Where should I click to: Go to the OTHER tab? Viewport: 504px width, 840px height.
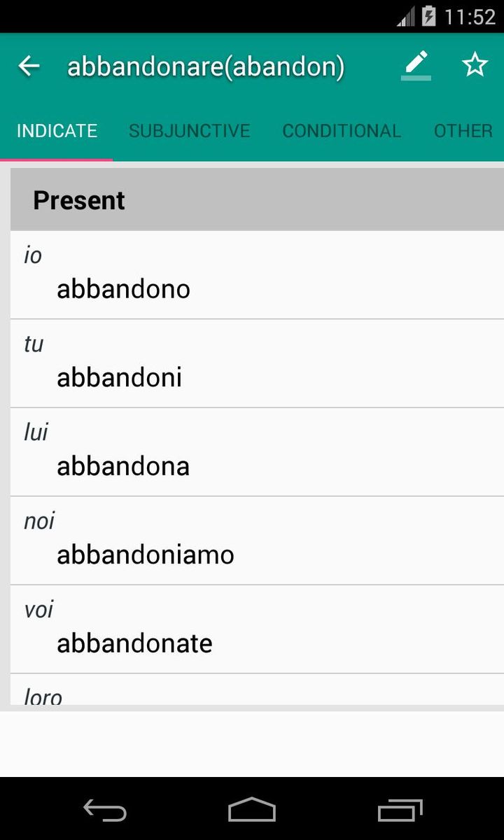463,131
